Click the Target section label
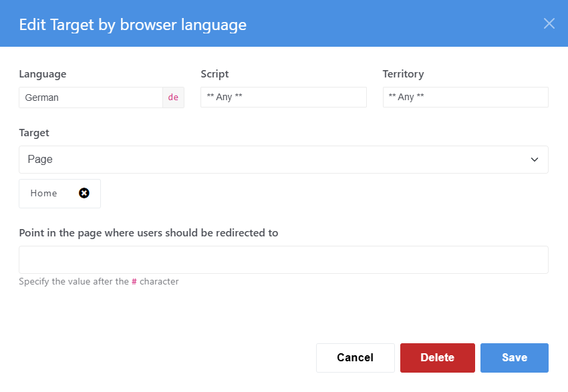This screenshot has width=568, height=392. click(34, 133)
